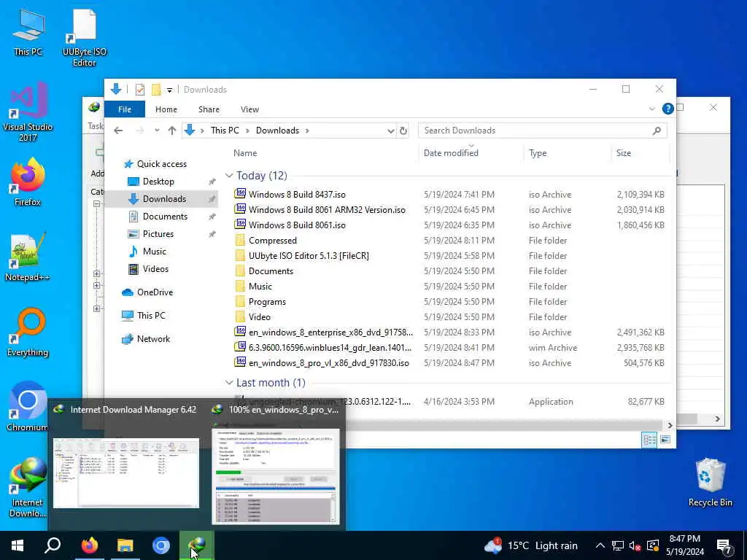
Task: Click the horizontal scrollbar right arrow in Explorer
Action: 670,425
